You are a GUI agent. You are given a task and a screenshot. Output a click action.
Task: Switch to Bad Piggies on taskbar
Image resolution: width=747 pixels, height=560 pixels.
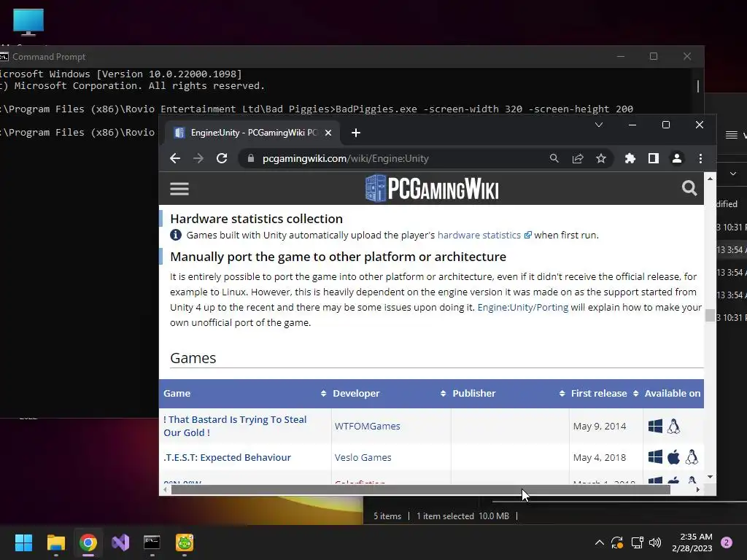click(x=185, y=542)
